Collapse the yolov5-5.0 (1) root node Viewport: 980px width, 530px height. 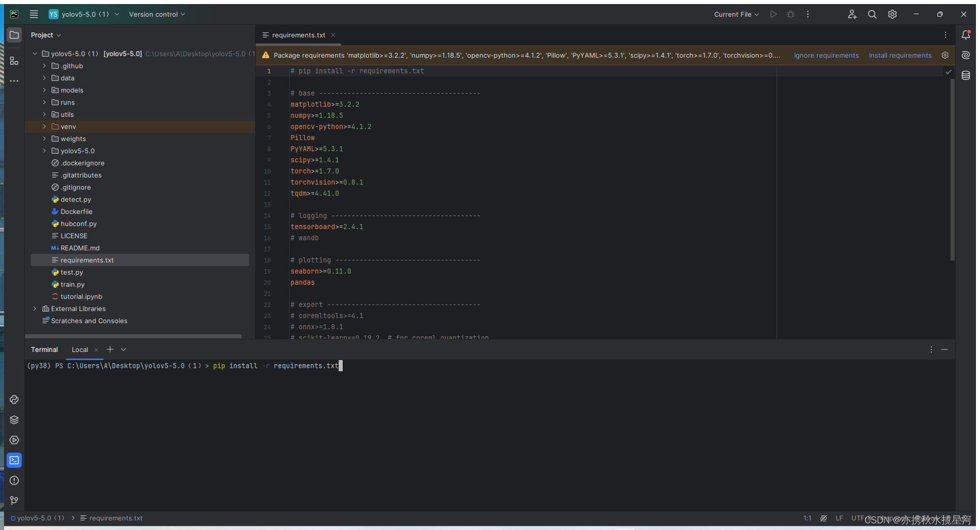[35, 54]
